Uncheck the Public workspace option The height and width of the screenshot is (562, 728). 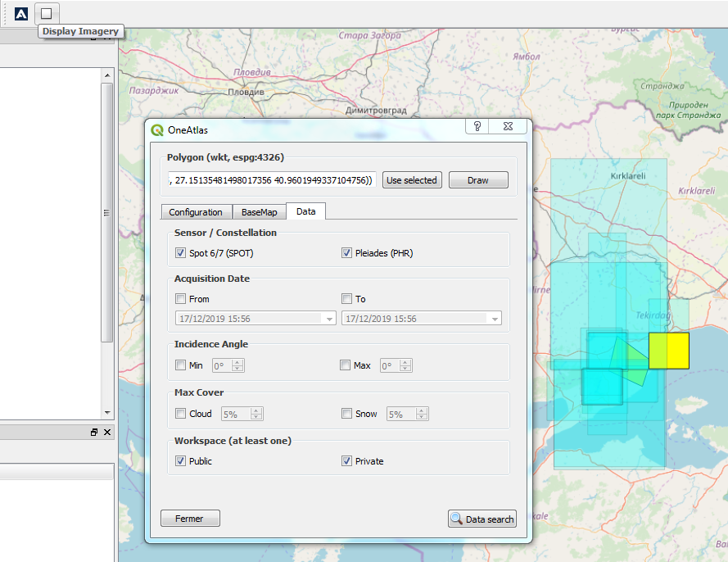tap(181, 460)
